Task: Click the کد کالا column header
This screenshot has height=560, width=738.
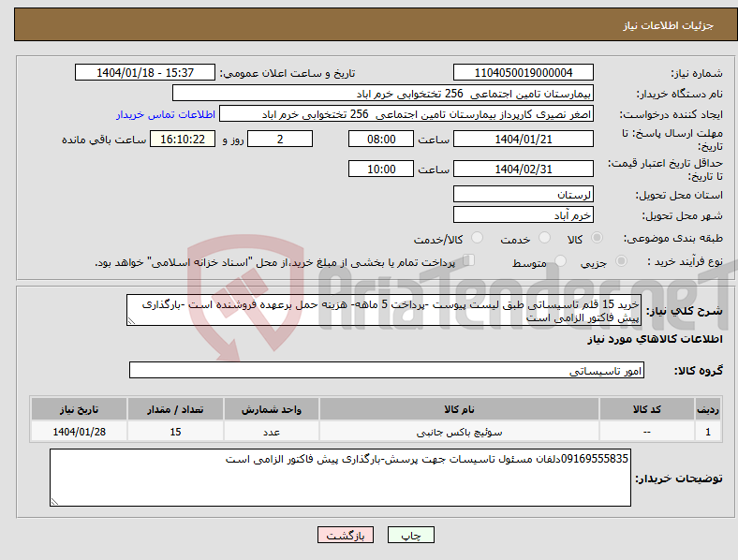Action: click(x=647, y=409)
